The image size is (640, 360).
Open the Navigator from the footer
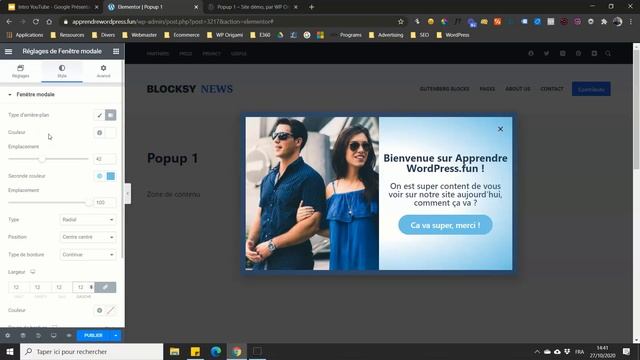tap(23, 336)
